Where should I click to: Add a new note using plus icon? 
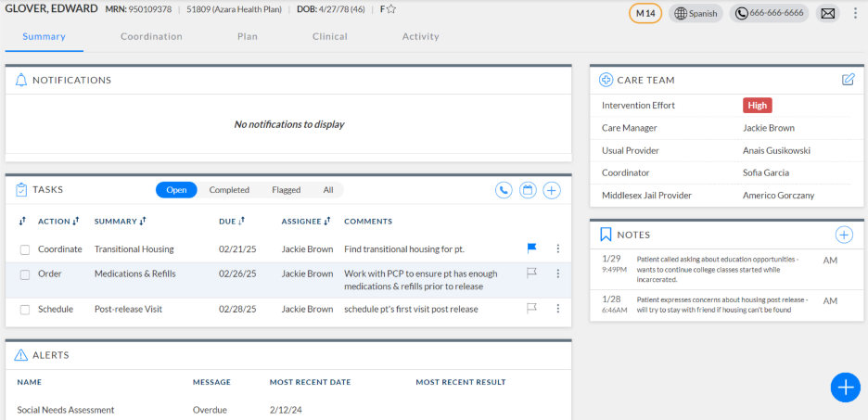point(844,235)
